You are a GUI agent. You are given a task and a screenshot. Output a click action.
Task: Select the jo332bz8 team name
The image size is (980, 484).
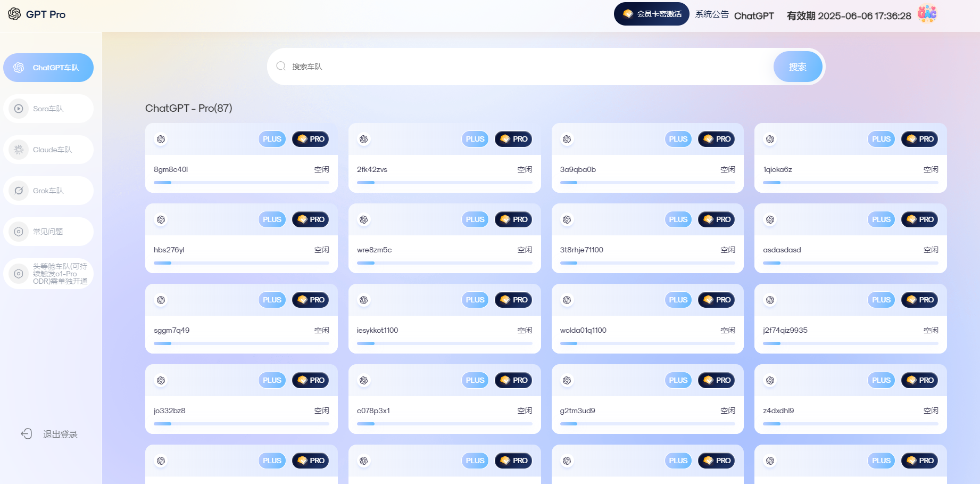pyautogui.click(x=170, y=411)
